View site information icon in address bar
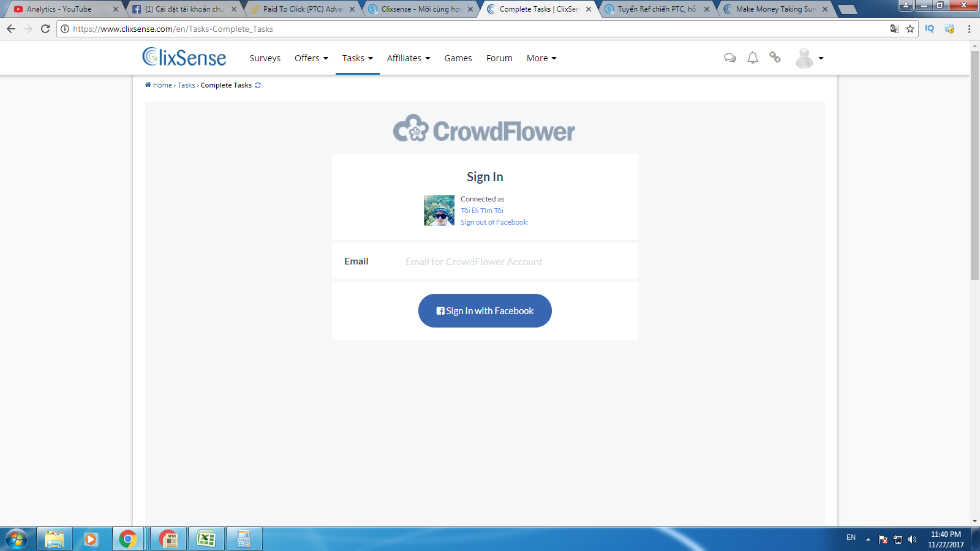Screen dimensions: 980x551 pyautogui.click(x=65, y=29)
